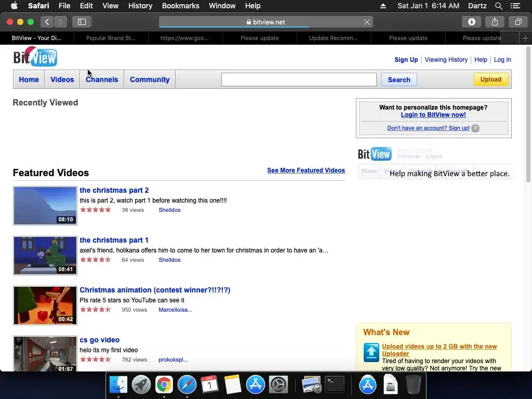This screenshot has width=532, height=399.
Task: Open Marcelloisa... channel link
Action: 175,310
